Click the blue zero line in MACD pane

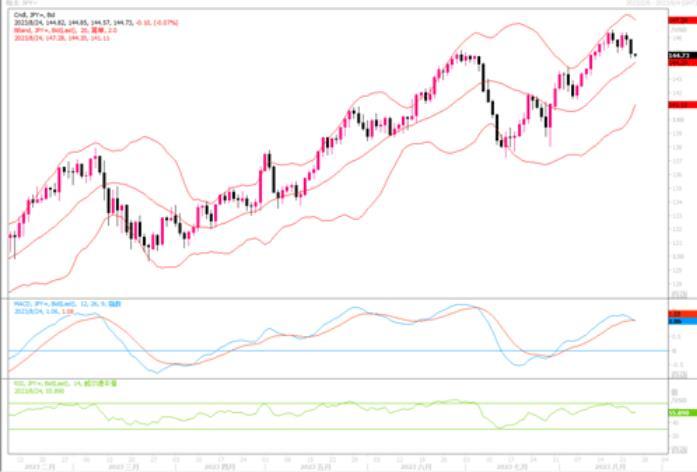click(x=300, y=350)
